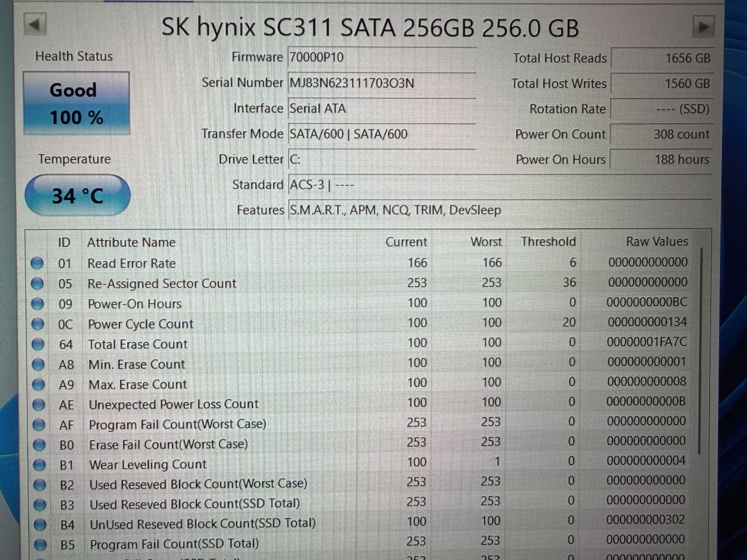Select the Total Erase Count attribute name

pyautogui.click(x=138, y=344)
